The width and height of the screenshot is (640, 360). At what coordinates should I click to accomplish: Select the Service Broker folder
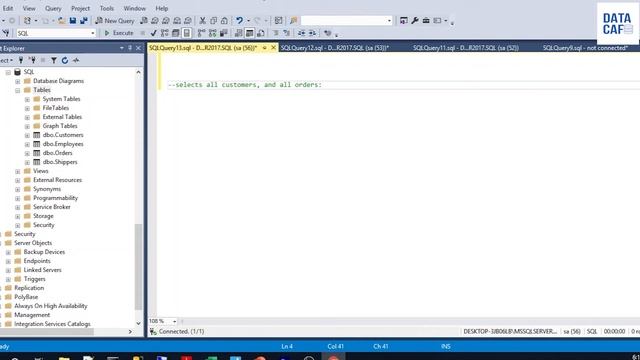point(52,207)
